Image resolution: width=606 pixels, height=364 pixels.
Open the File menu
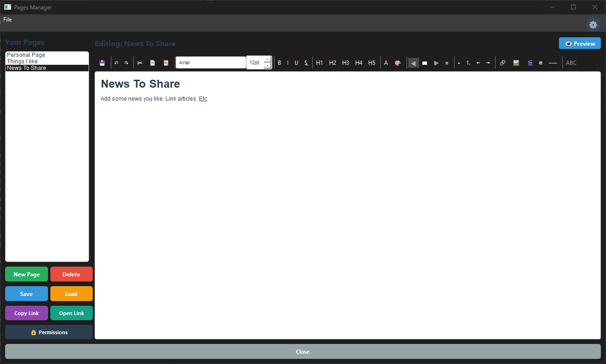pyautogui.click(x=7, y=20)
